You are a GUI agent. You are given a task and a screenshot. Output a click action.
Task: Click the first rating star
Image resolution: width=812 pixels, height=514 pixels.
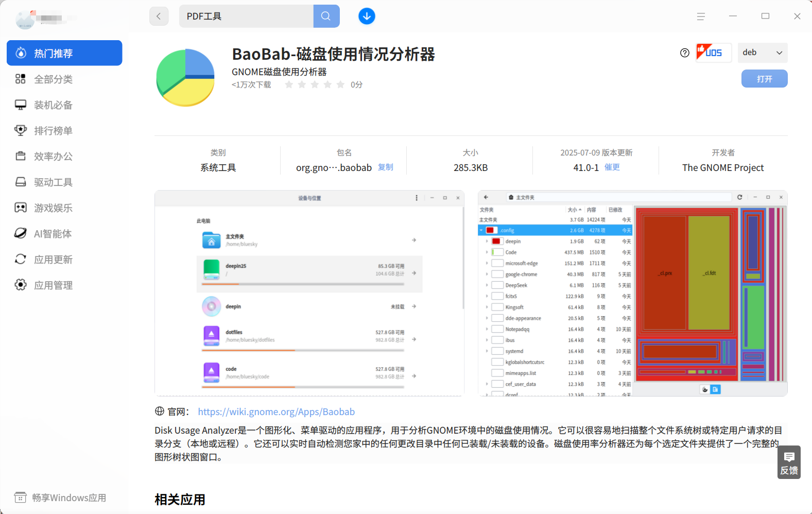289,84
